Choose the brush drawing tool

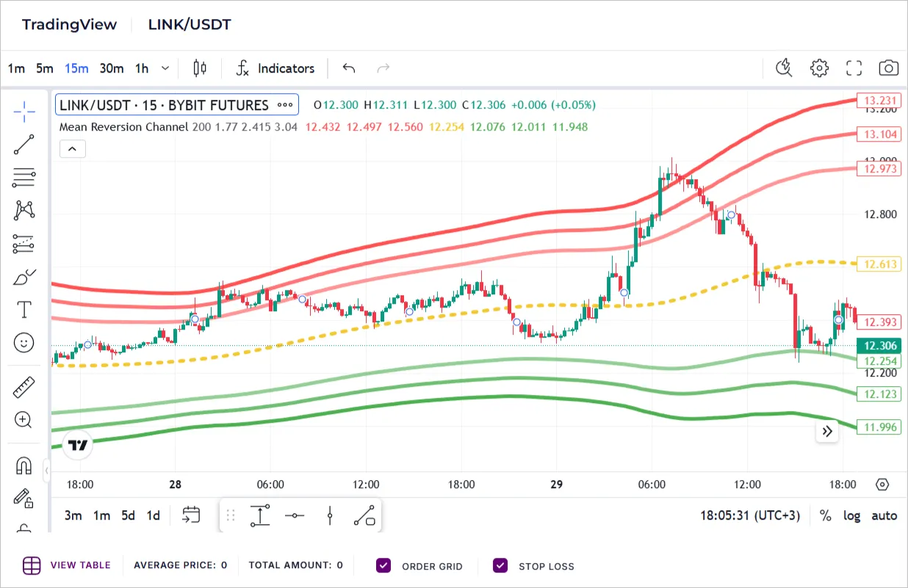(24, 277)
